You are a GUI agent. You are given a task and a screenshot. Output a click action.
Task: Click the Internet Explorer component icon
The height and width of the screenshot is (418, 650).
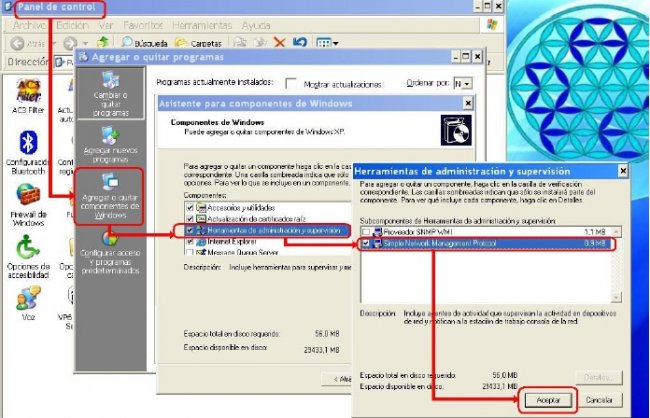(x=201, y=241)
